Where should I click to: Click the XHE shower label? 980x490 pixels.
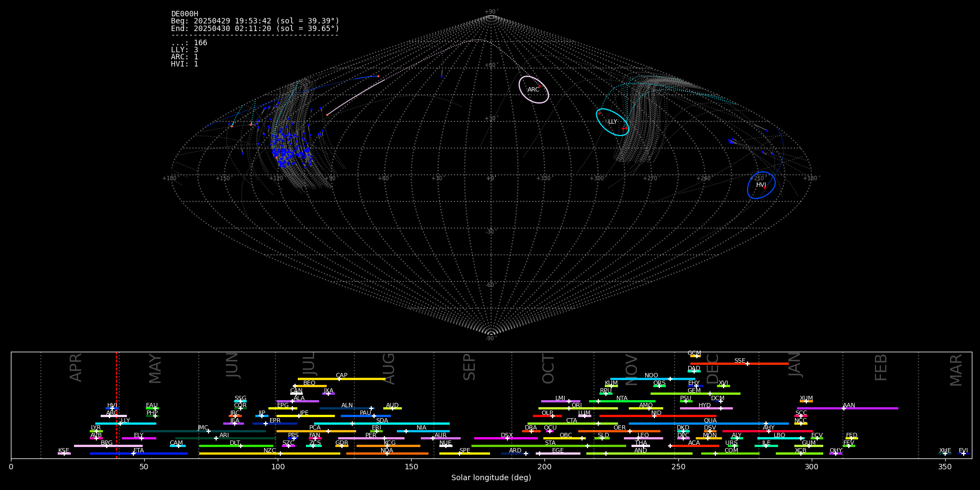[x=945, y=451]
